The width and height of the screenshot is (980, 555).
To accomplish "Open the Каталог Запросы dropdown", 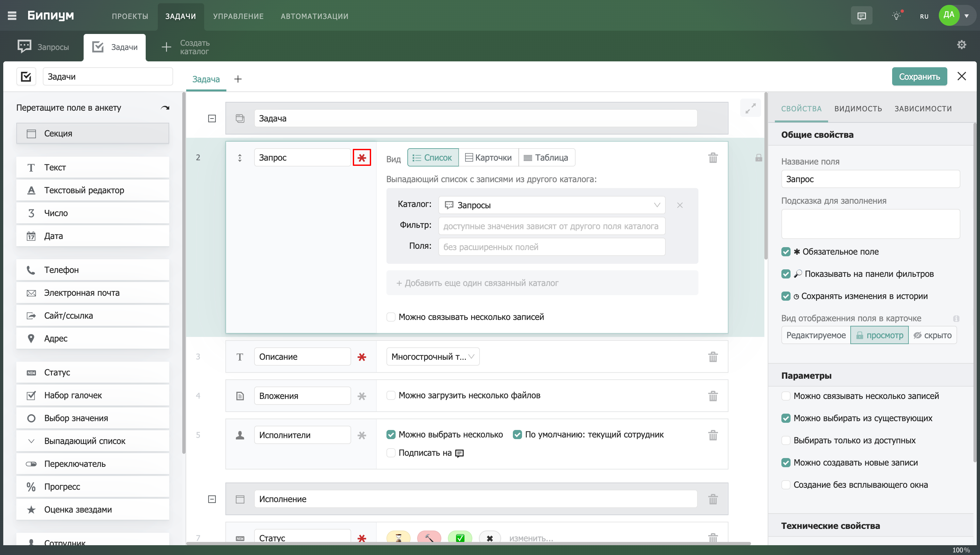I will 551,205.
